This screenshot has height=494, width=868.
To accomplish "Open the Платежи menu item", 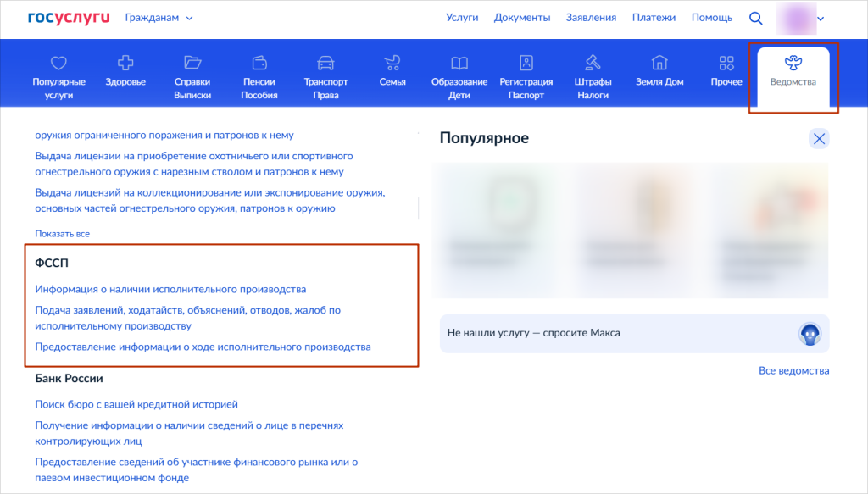I will pos(654,18).
